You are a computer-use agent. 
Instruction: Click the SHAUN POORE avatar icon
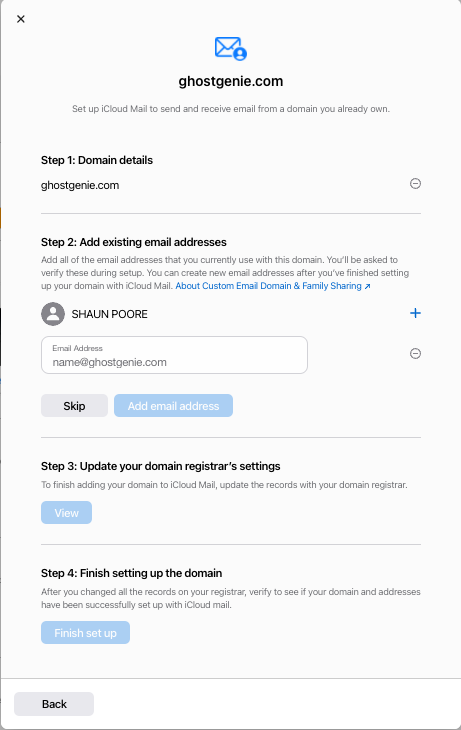pyautogui.click(x=53, y=314)
